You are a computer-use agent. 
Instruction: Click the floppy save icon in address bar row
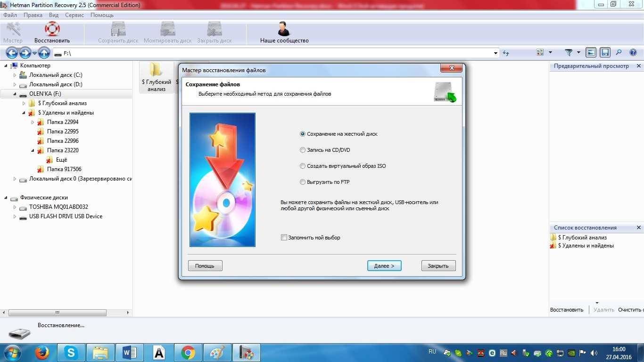click(605, 53)
